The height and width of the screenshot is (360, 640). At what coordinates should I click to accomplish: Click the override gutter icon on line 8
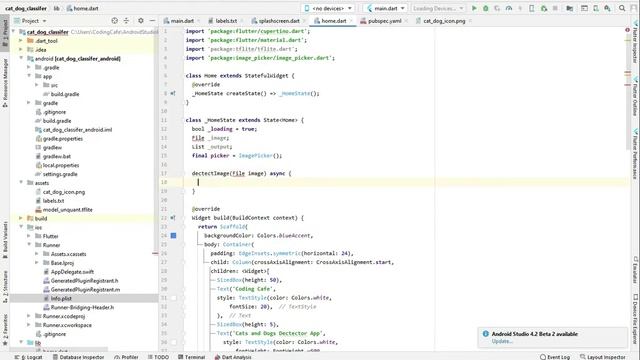(x=173, y=93)
